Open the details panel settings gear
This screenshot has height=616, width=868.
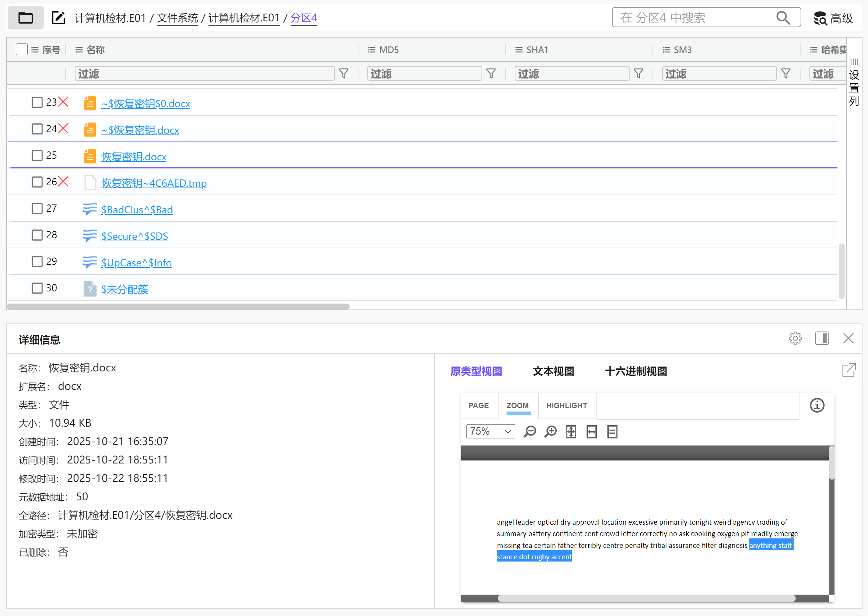[x=795, y=338]
